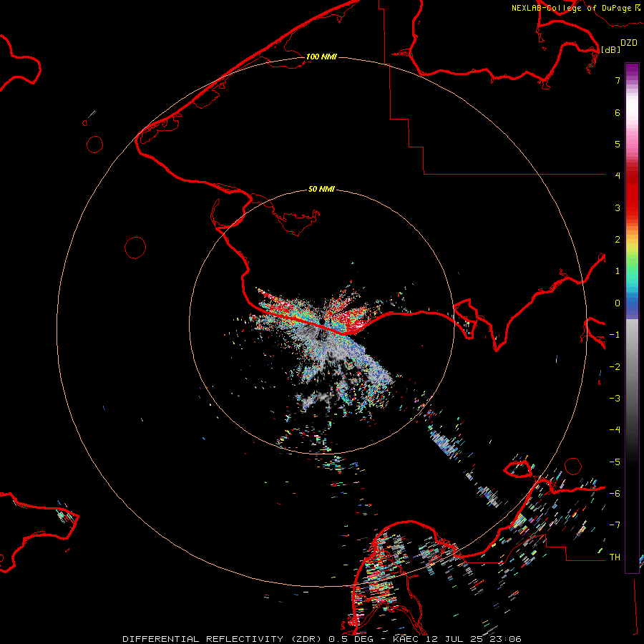Click the [dB] units label
This screenshot has height=644, width=644.
610,49
